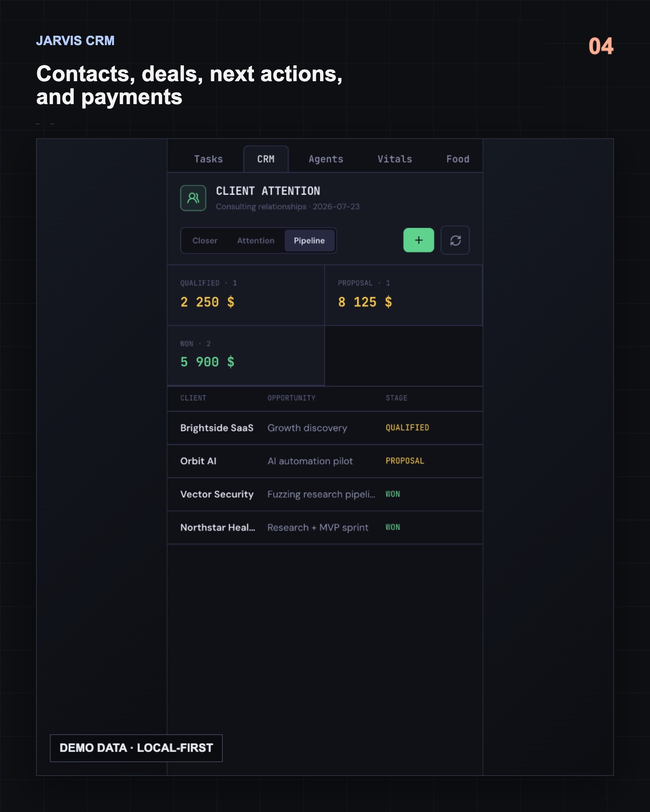Click the Client Attention people icon
650x812 pixels.
point(193,198)
